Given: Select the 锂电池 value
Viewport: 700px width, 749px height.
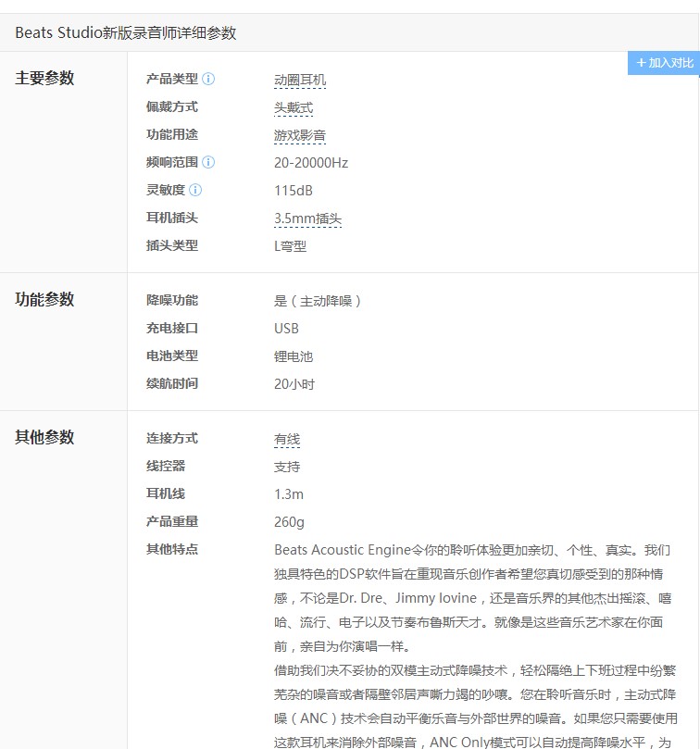Looking at the screenshot, I should coord(294,356).
